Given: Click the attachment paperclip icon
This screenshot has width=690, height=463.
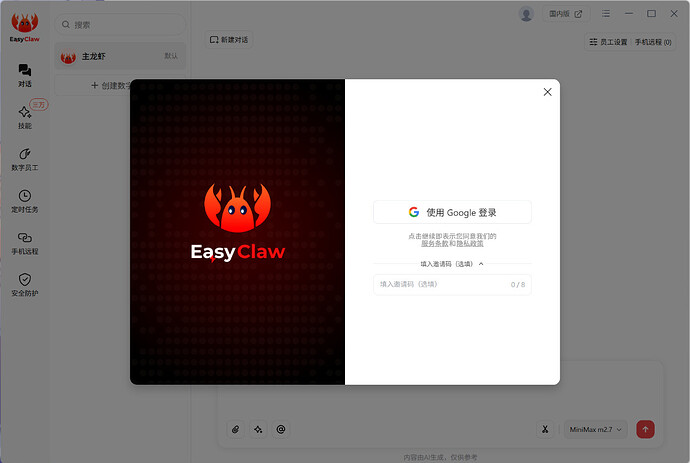Looking at the screenshot, I should (x=235, y=429).
